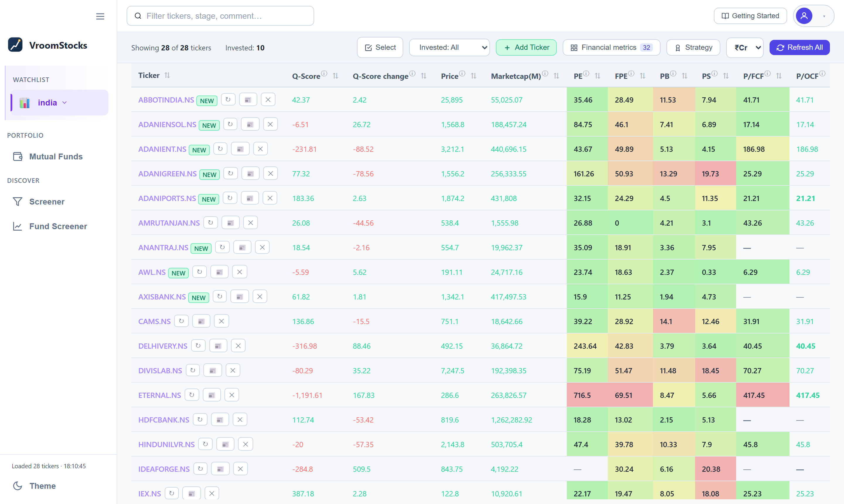Viewport: 844px width, 504px height.
Task: Open Financial metrics selector
Action: [611, 47]
